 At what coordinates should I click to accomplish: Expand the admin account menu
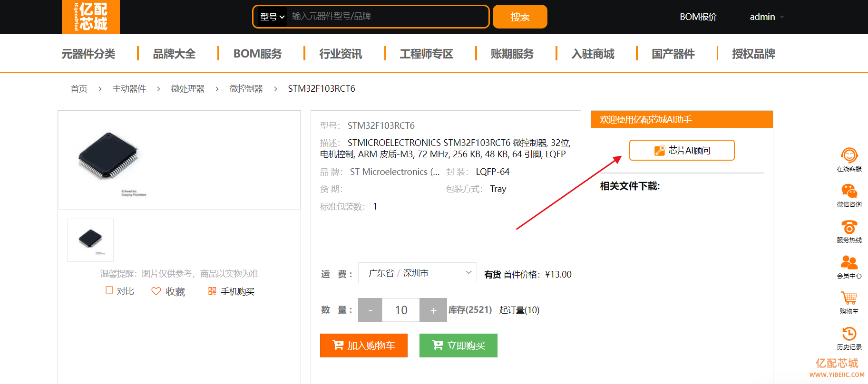[x=766, y=17]
